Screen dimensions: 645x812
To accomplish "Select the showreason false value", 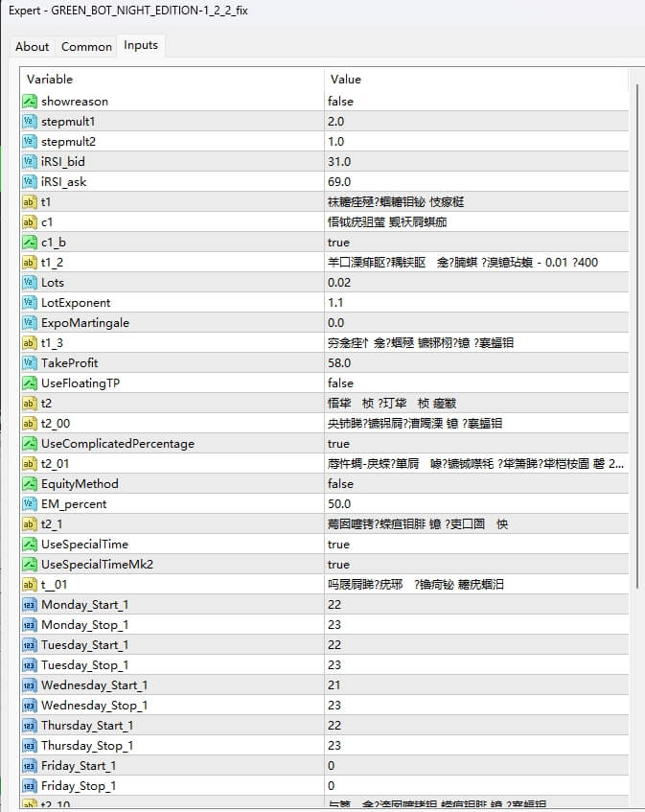I will pyautogui.click(x=340, y=102).
